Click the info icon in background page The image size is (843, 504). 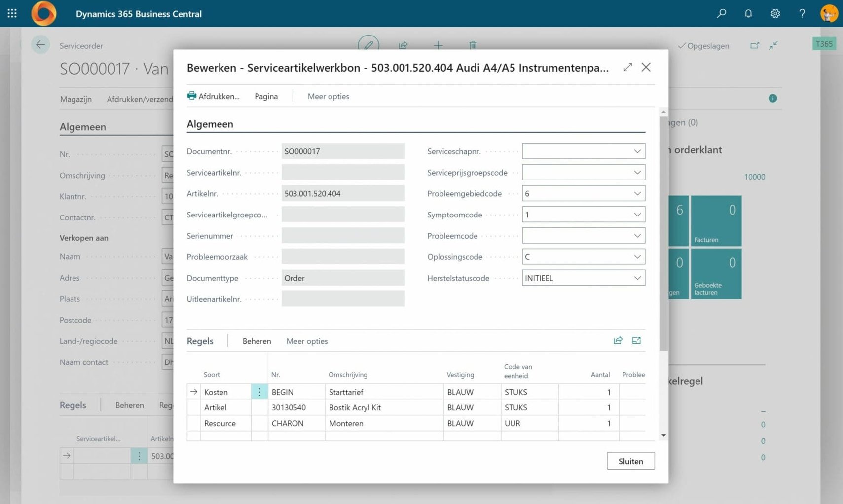pos(773,98)
